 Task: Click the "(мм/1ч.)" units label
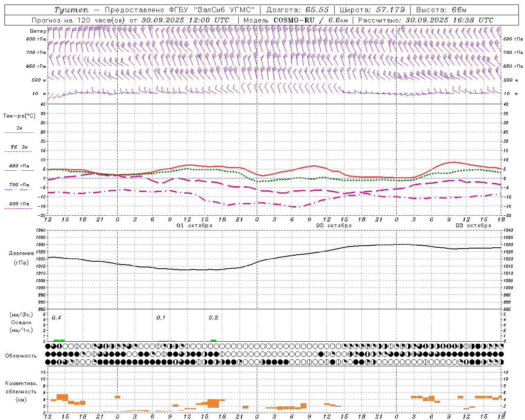(x=21, y=330)
